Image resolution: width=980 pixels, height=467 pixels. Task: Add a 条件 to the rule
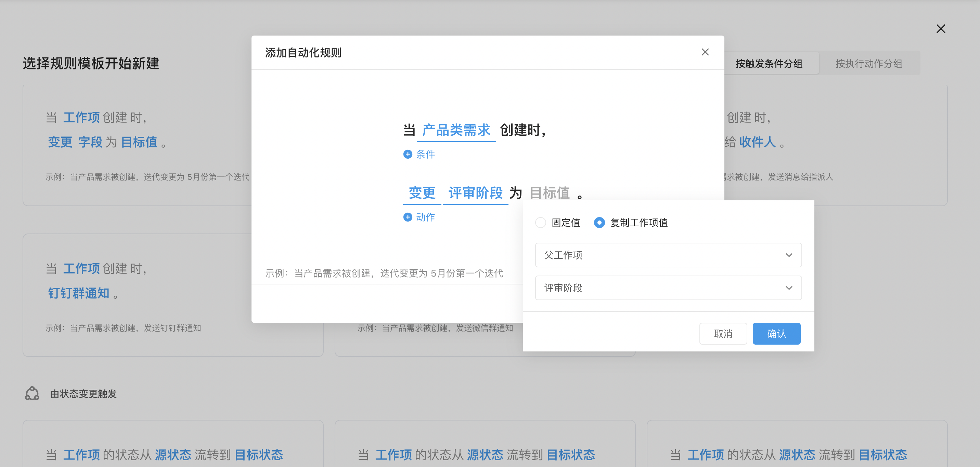click(x=419, y=154)
